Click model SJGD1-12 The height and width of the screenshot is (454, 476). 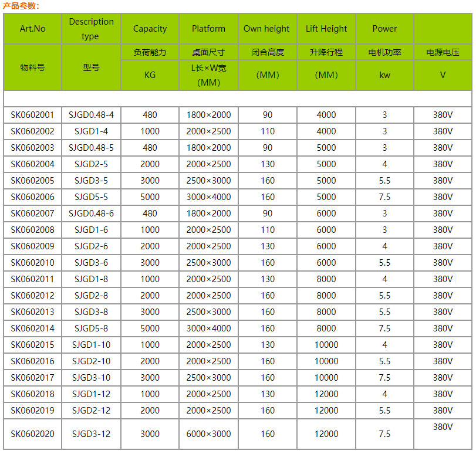point(91,394)
